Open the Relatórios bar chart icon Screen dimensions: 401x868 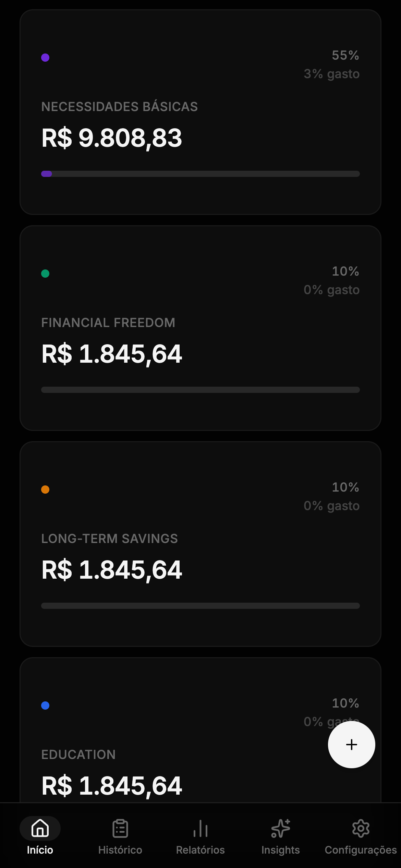click(x=200, y=828)
